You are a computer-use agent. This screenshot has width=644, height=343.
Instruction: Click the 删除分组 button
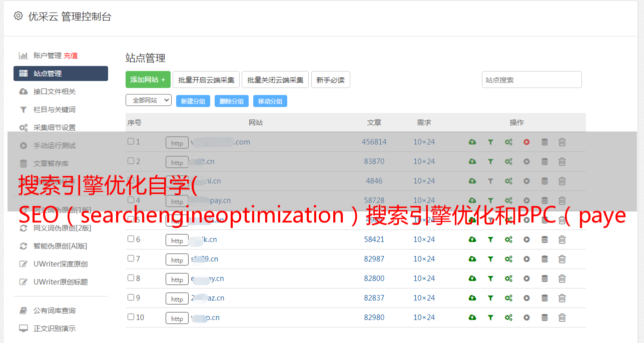tap(232, 101)
